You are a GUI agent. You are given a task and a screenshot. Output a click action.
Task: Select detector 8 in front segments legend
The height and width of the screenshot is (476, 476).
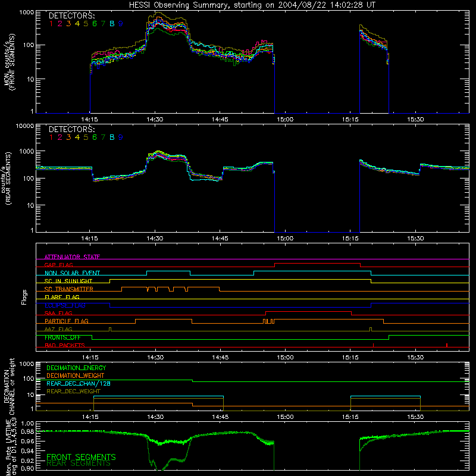click(112, 24)
